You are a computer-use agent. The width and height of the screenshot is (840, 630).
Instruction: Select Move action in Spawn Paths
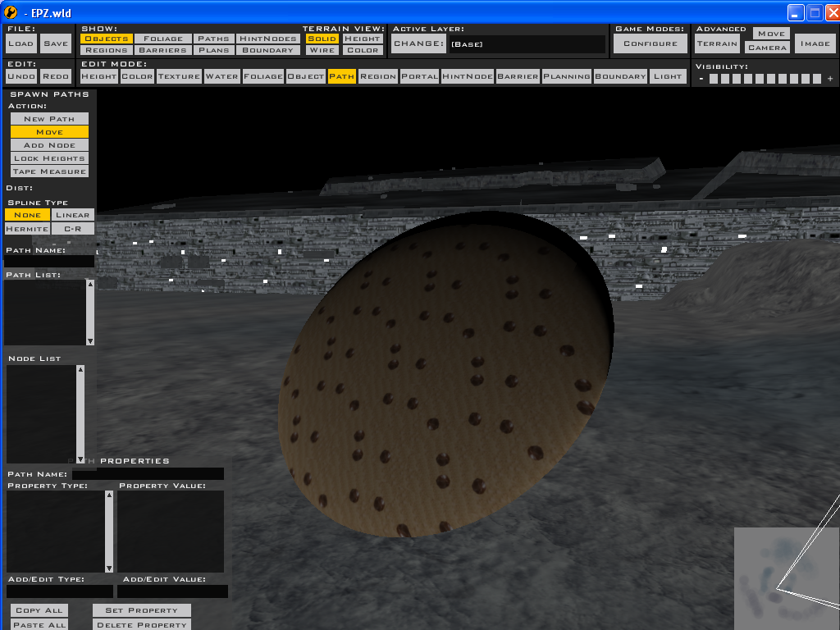point(49,132)
